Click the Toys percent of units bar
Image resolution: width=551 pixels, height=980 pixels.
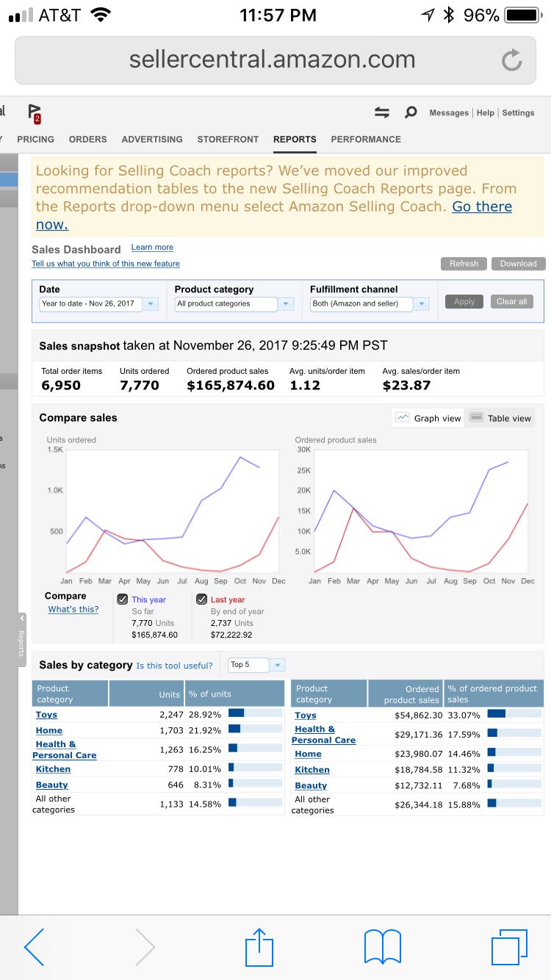click(x=255, y=713)
